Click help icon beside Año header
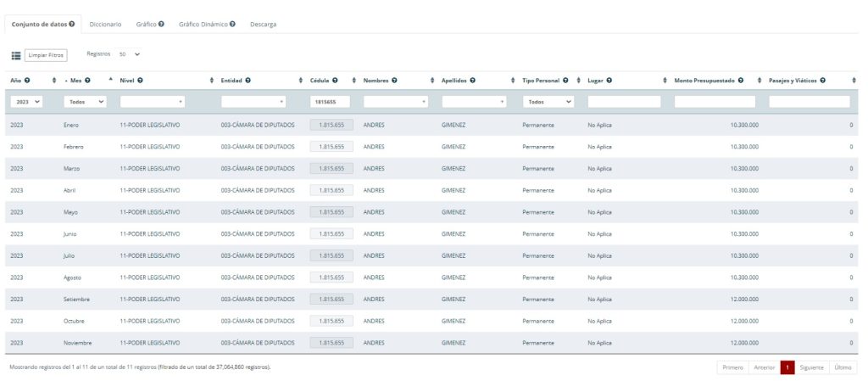Screen dimensions: 868x381 click(x=27, y=81)
